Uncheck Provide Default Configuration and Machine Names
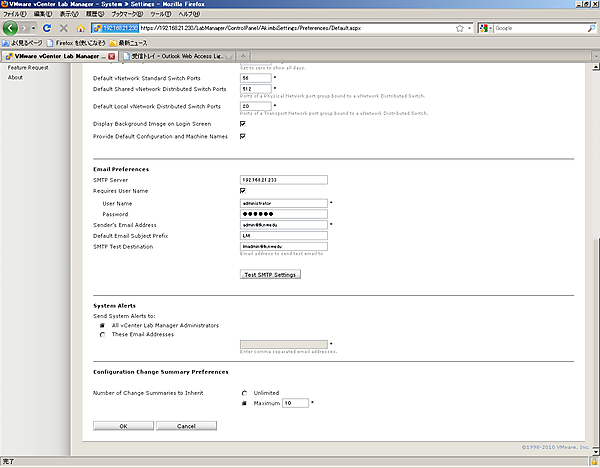 point(243,136)
